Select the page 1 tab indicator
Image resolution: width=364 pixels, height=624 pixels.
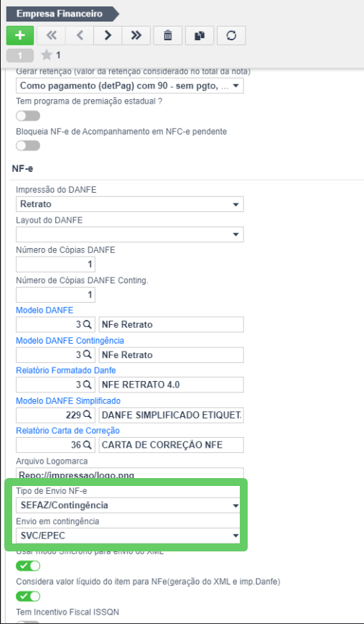click(20, 56)
